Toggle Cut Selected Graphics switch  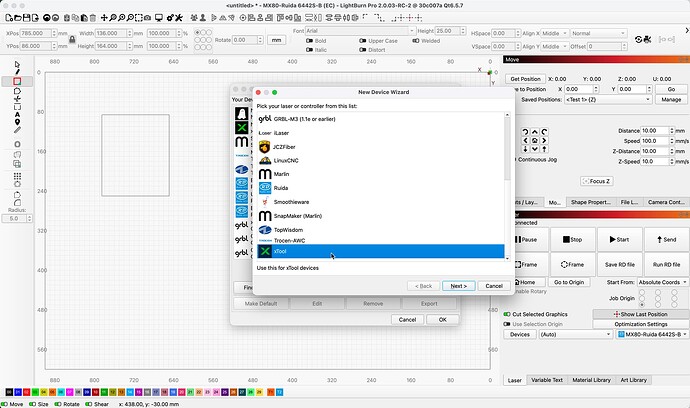point(506,314)
